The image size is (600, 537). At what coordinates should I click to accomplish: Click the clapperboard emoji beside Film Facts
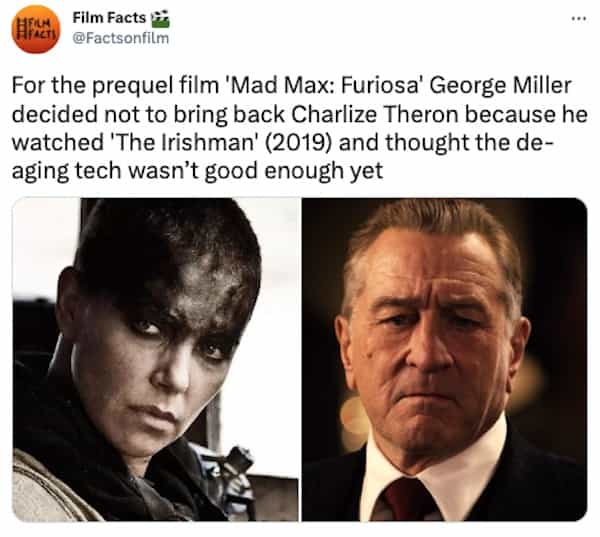(160, 18)
